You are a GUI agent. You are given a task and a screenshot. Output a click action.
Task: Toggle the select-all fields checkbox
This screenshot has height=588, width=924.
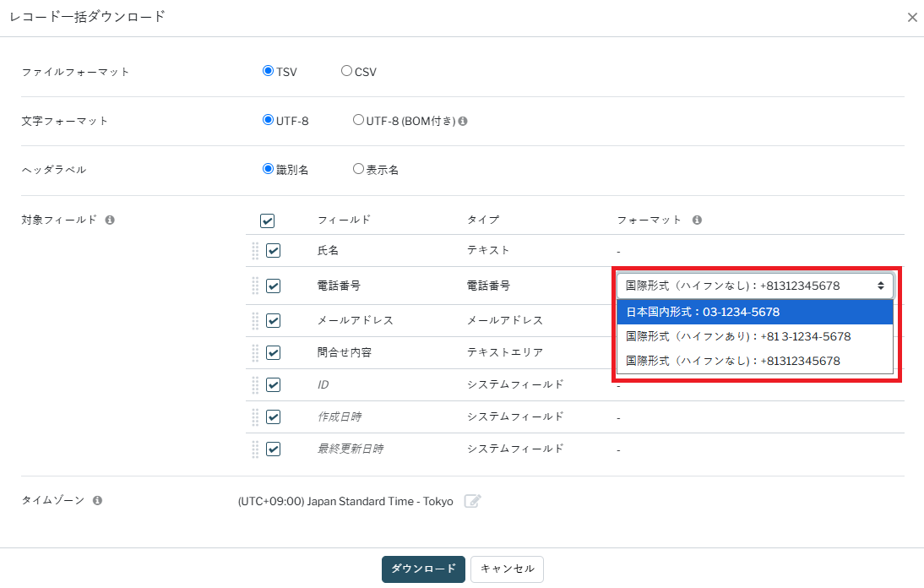(x=267, y=220)
